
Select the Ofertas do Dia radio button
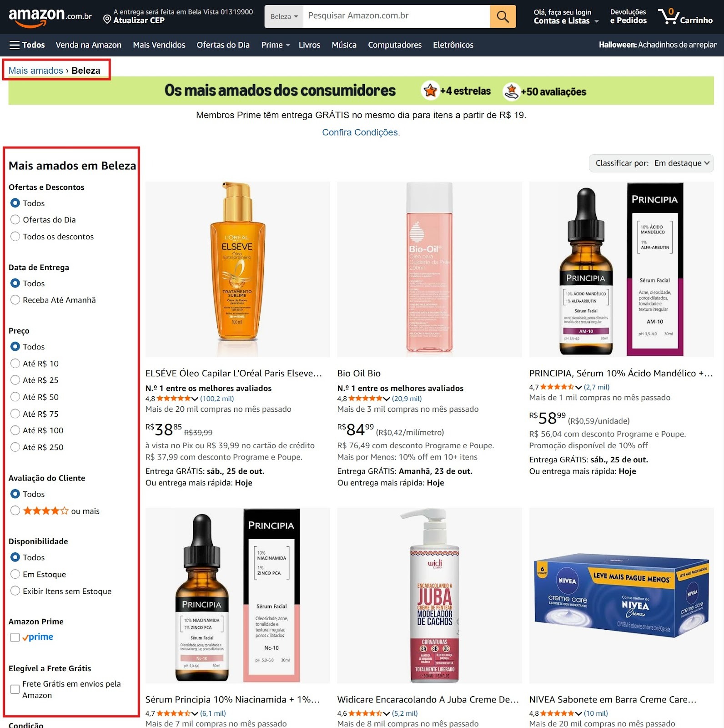(15, 220)
